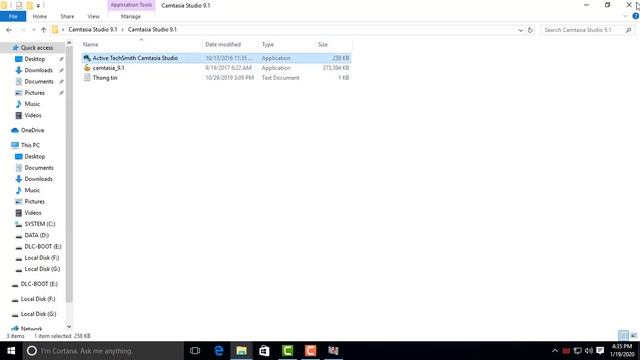Open orange Camtasia Recorder taskbar icon

310,351
